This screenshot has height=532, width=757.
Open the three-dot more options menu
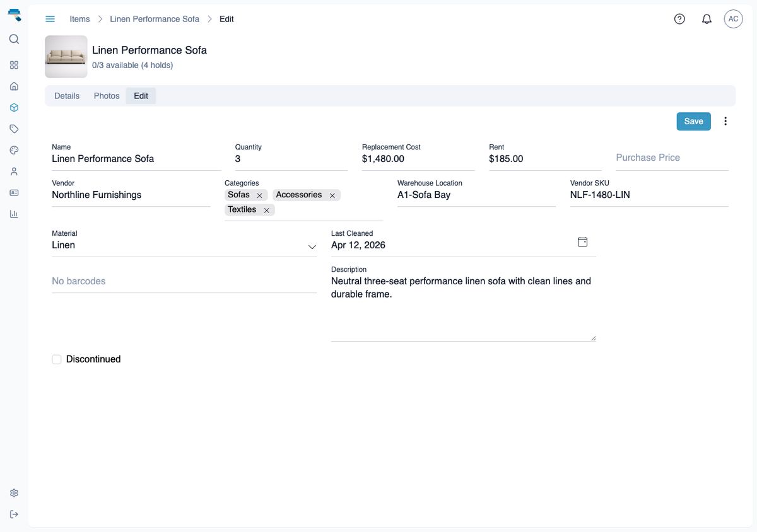coord(725,121)
